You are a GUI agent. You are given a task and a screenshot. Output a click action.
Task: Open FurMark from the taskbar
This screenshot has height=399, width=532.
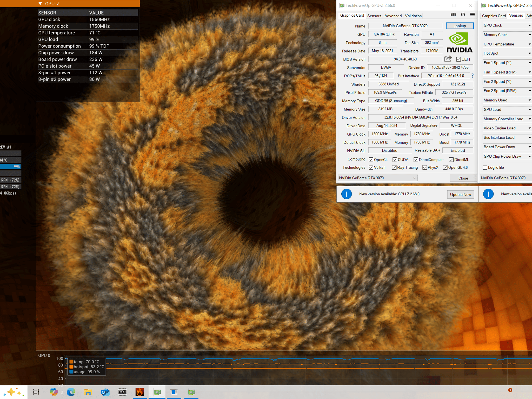(139, 392)
